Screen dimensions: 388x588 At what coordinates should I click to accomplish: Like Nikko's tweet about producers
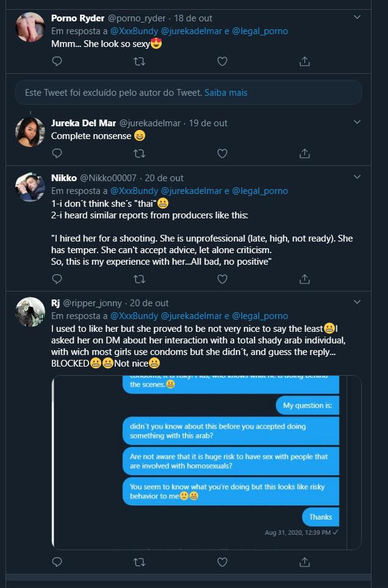222,279
